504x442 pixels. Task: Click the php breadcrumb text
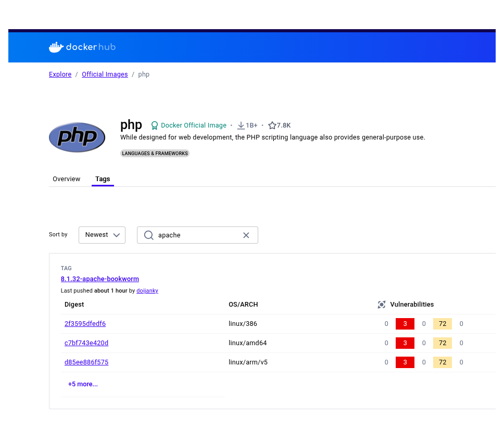coord(144,74)
